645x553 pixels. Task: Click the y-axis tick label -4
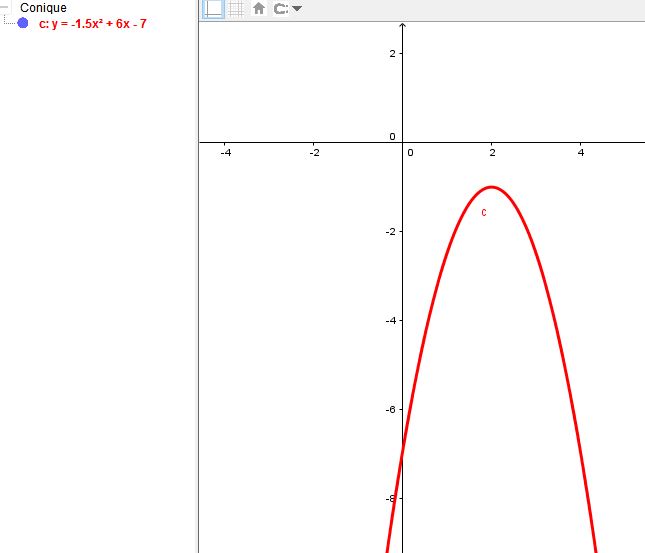click(391, 320)
